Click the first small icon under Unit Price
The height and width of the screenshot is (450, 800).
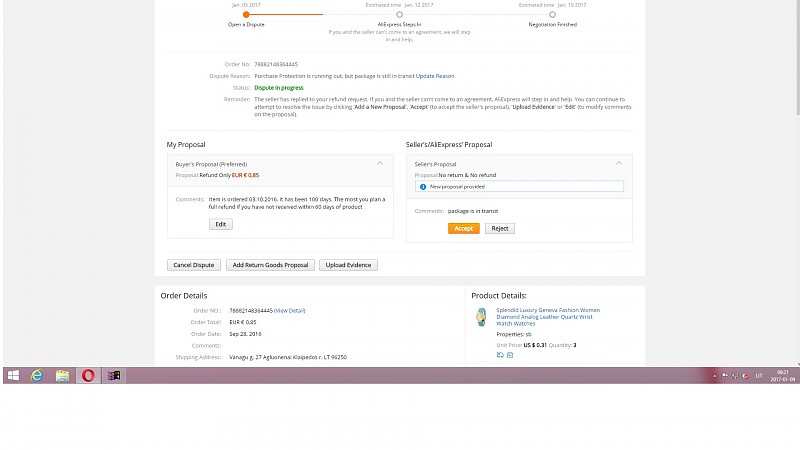point(500,355)
